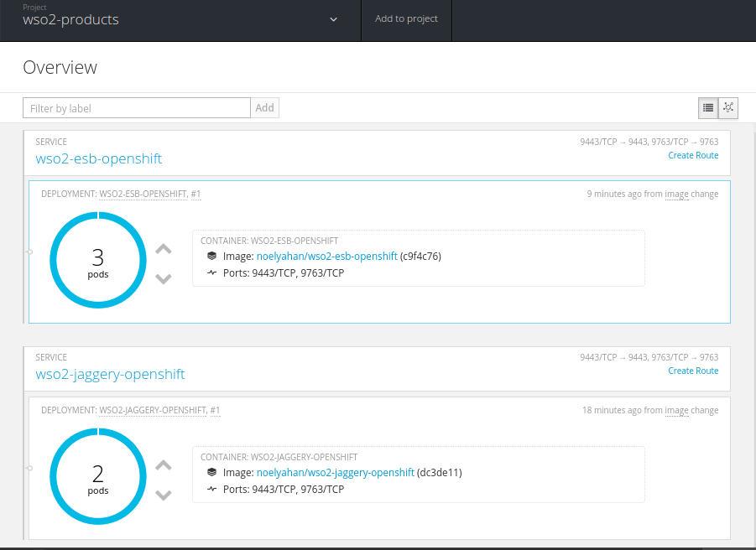This screenshot has width=756, height=550.
Task: Click 'image' in 18 minutes ago trigger text
Action: coord(676,410)
